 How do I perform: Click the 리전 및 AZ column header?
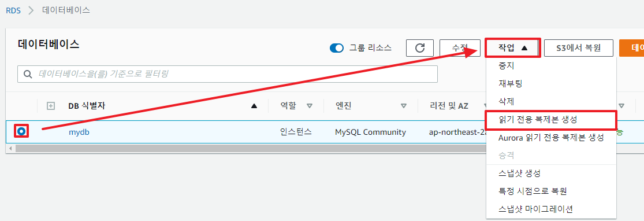449,106
